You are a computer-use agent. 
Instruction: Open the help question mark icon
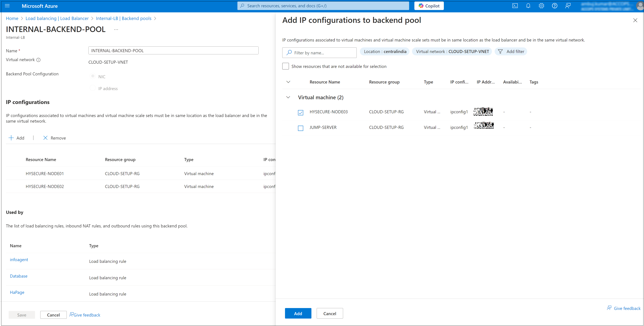[x=554, y=6]
